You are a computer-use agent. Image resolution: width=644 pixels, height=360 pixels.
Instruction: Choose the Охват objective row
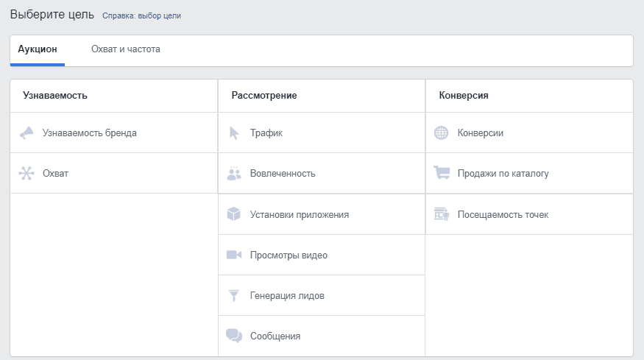(x=114, y=173)
